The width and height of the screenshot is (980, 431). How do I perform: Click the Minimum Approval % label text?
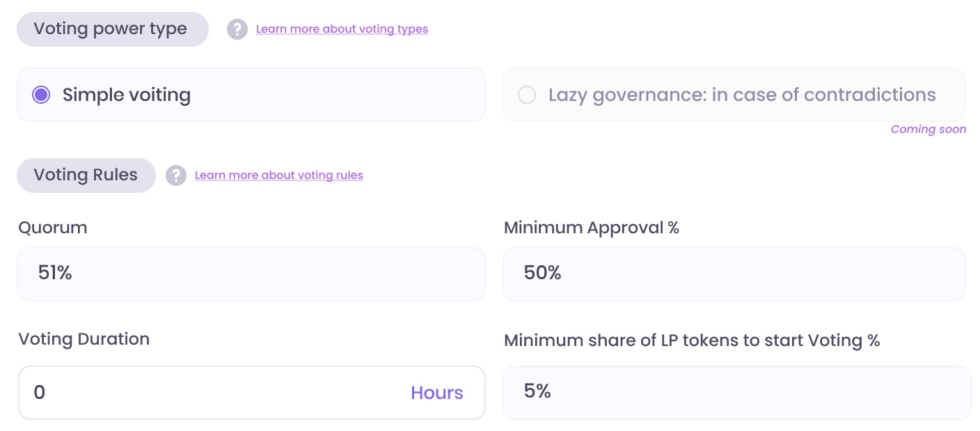[591, 228]
